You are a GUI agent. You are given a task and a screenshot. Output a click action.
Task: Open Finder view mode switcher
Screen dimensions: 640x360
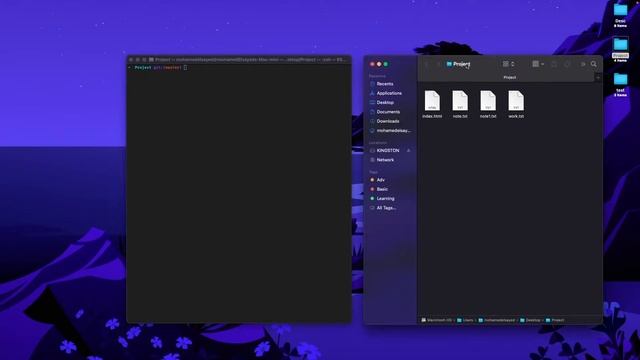508,64
